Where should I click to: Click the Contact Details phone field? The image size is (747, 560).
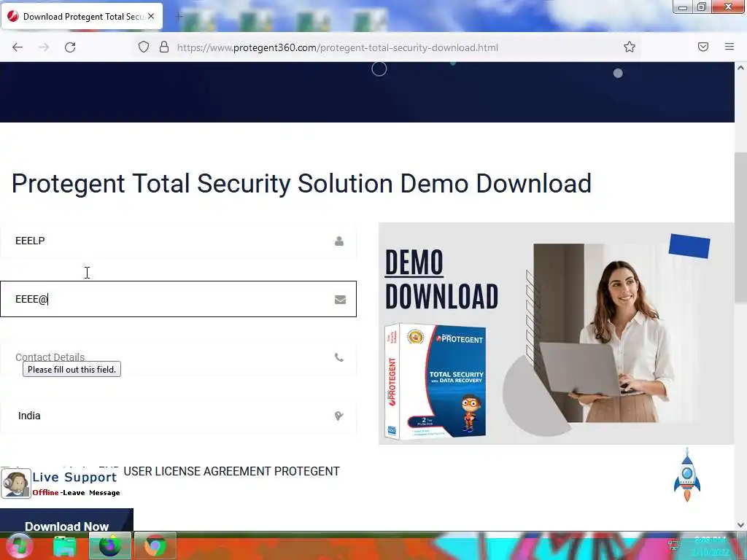(178, 357)
